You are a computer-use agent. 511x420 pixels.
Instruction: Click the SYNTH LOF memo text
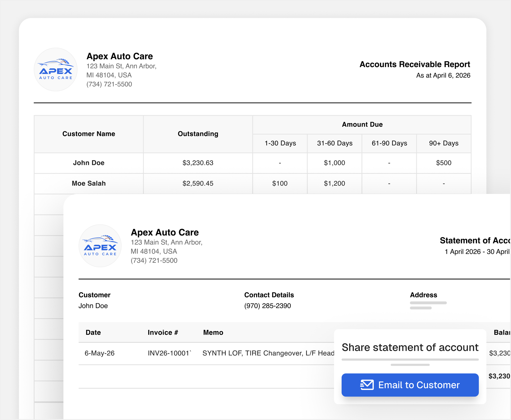(268, 353)
